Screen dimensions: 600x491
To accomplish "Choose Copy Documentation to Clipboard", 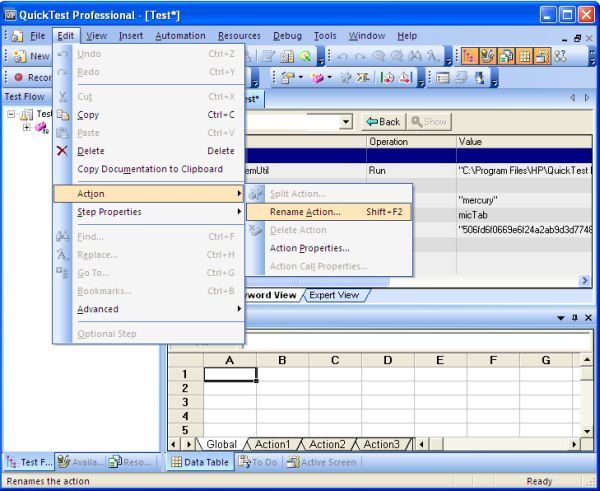I will click(149, 169).
